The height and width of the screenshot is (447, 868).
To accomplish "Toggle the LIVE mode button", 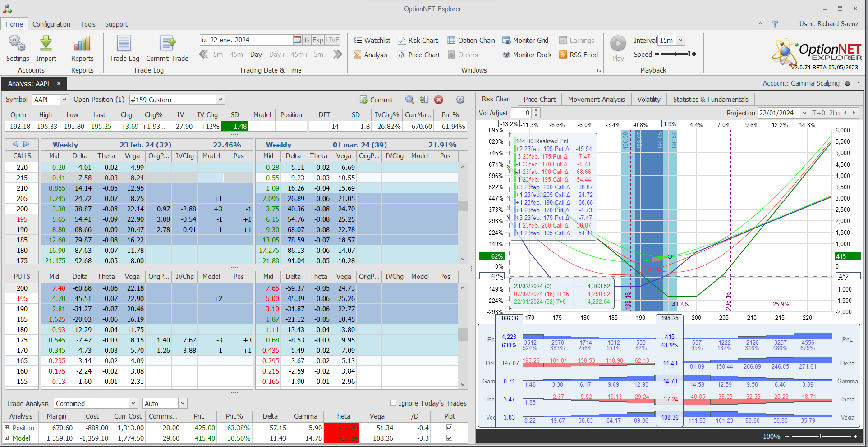I will 332,40.
